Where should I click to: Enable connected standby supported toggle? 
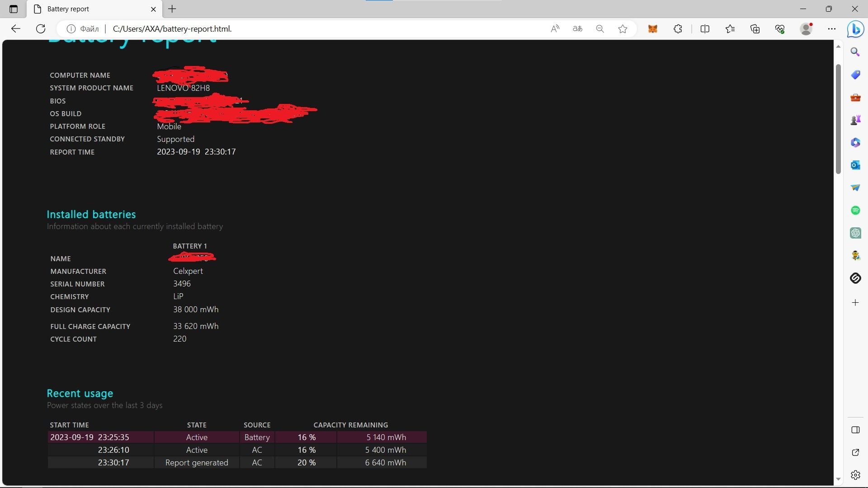click(x=175, y=138)
